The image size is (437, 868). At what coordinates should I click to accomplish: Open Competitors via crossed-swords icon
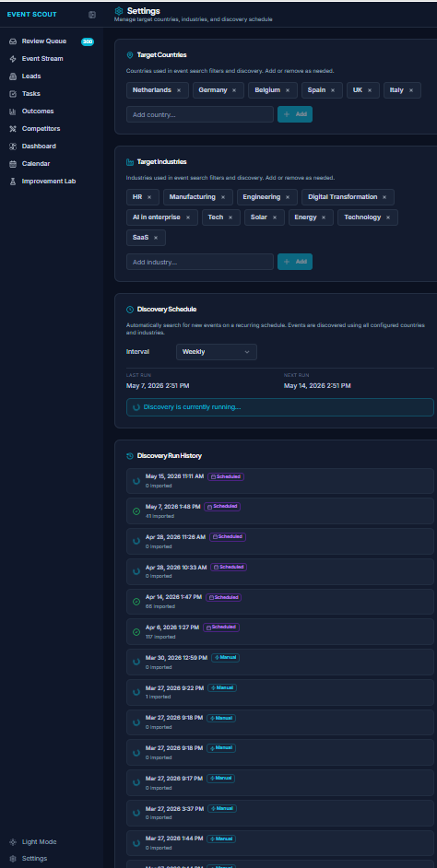coord(13,129)
